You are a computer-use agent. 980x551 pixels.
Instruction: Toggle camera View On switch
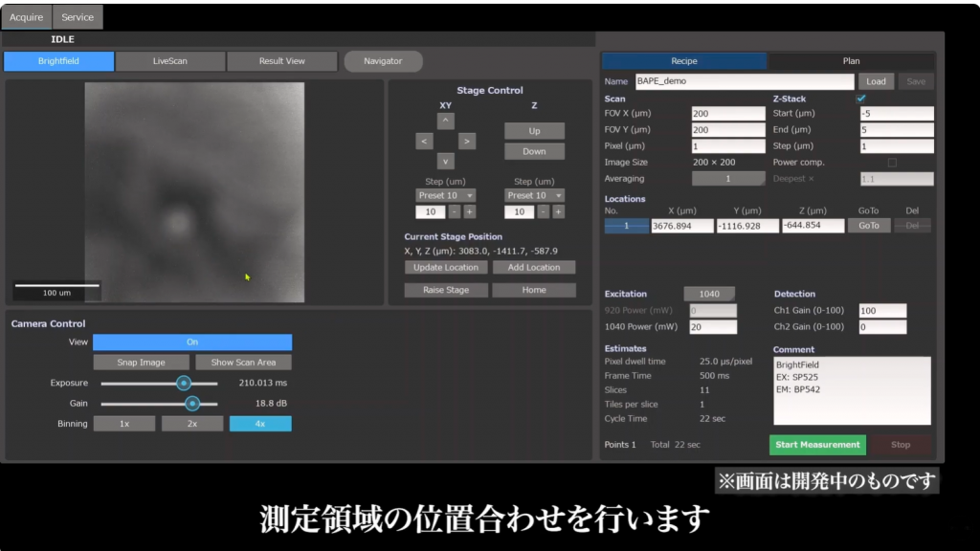pyautogui.click(x=192, y=342)
